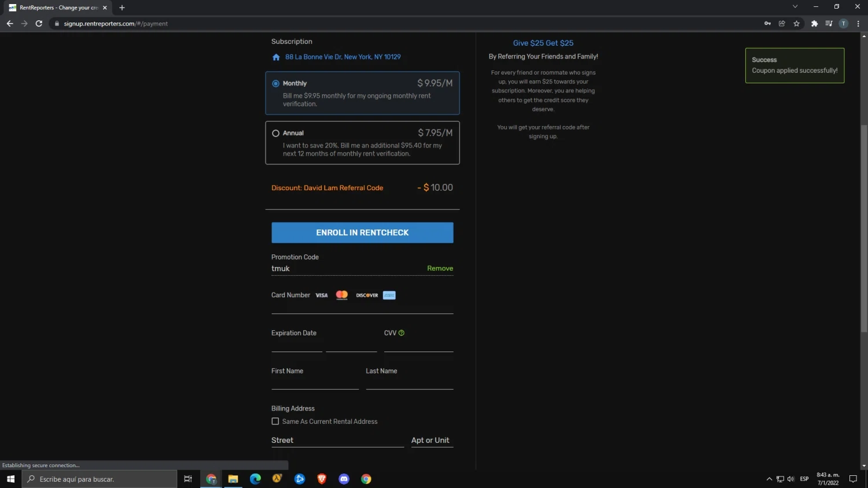Viewport: 868px width, 488px height.
Task: Click the page vertical scrollbar thumb
Action: pos(864,228)
